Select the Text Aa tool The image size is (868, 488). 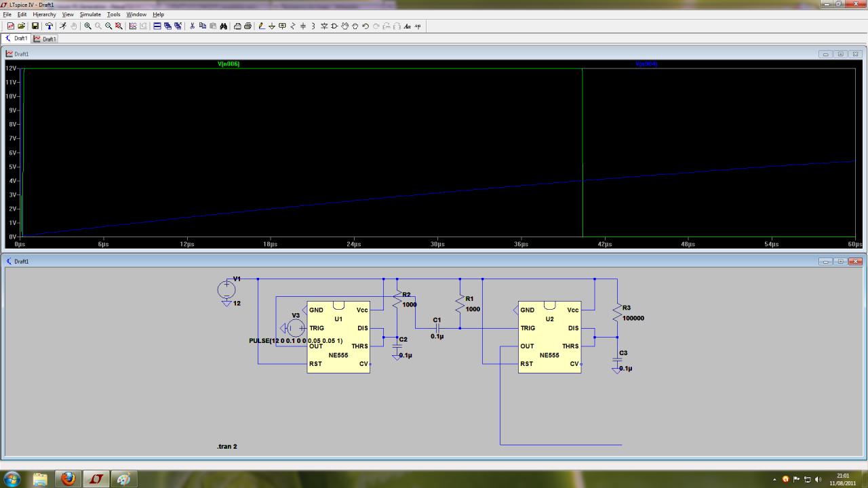407,26
